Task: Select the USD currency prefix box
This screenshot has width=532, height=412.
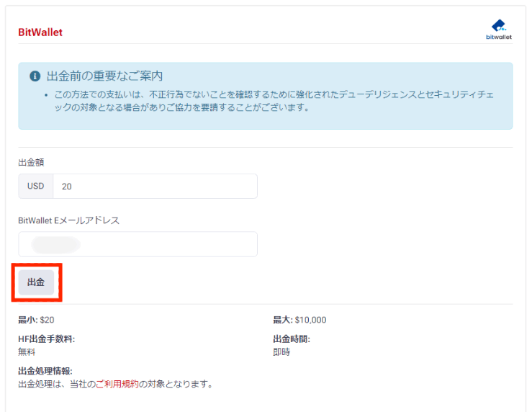Action: pos(36,187)
